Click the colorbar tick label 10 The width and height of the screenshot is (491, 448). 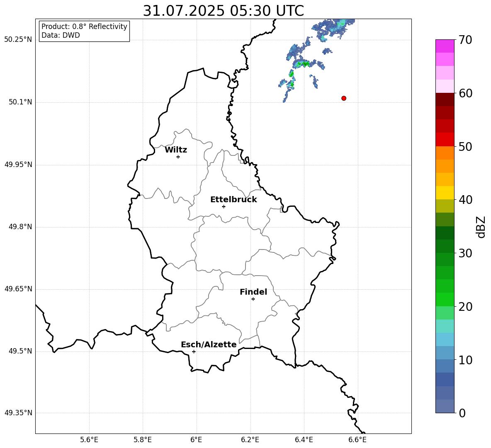tap(465, 360)
